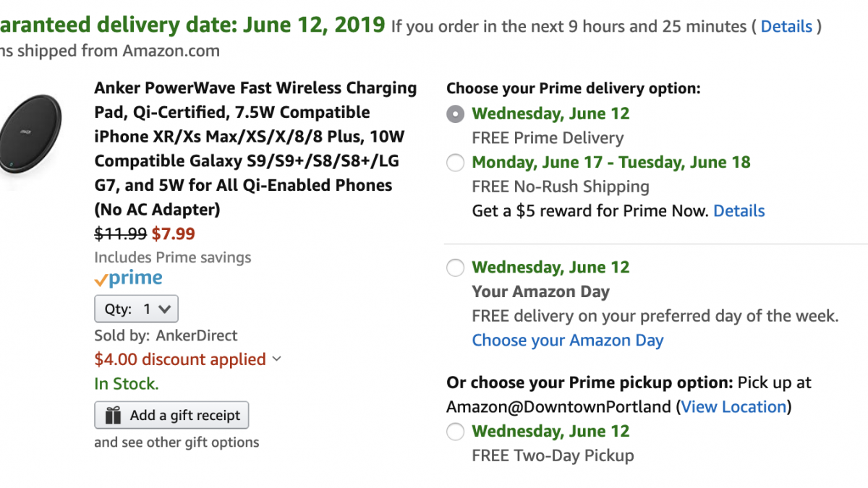Click the AnkerDirect seller name

click(x=196, y=335)
